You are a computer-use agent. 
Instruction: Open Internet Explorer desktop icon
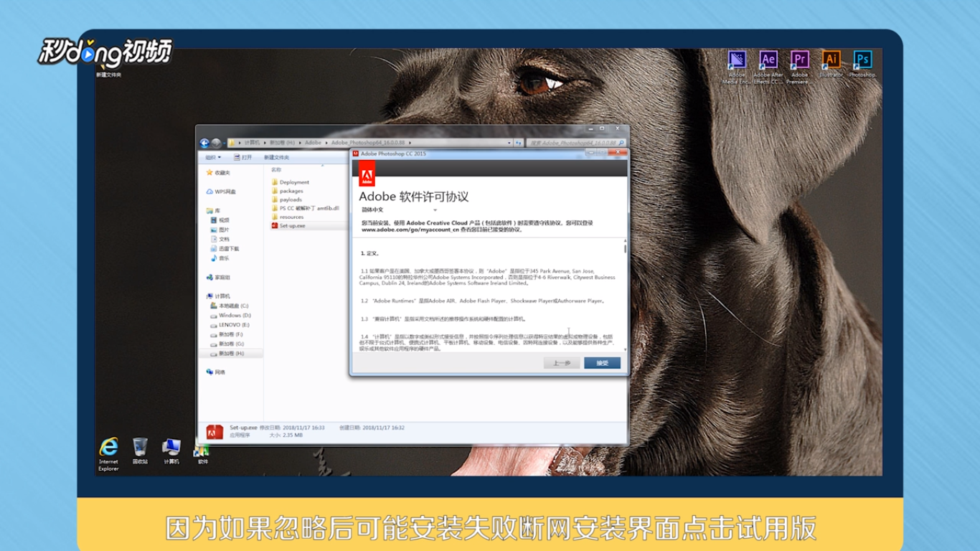(109, 453)
